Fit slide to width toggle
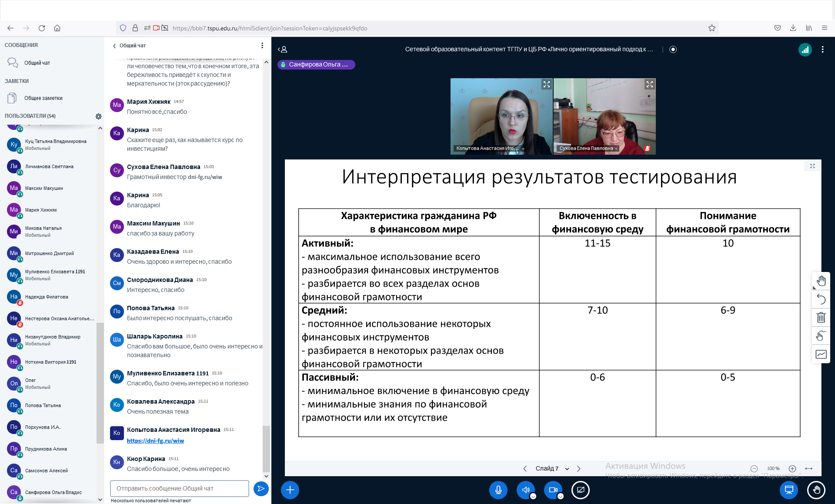 click(809, 468)
